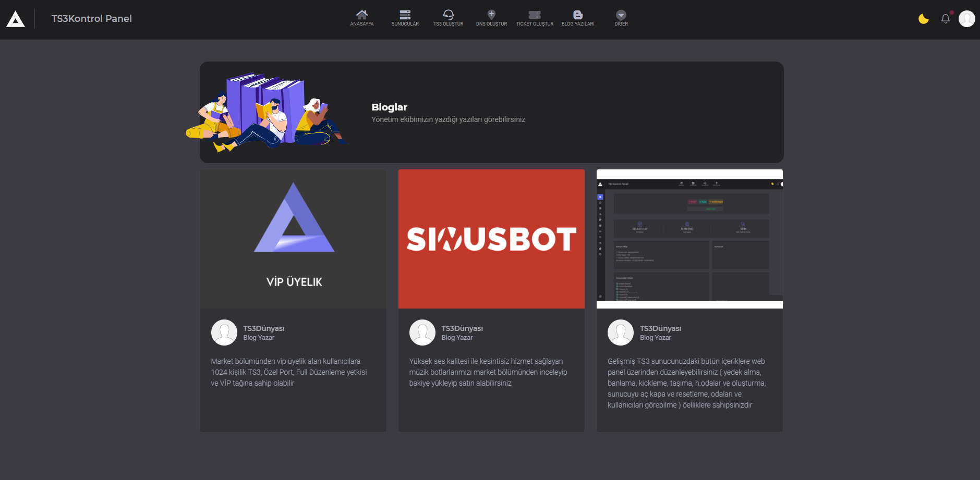
Task: Click the author avatar on web panel post
Action: pyautogui.click(x=621, y=333)
